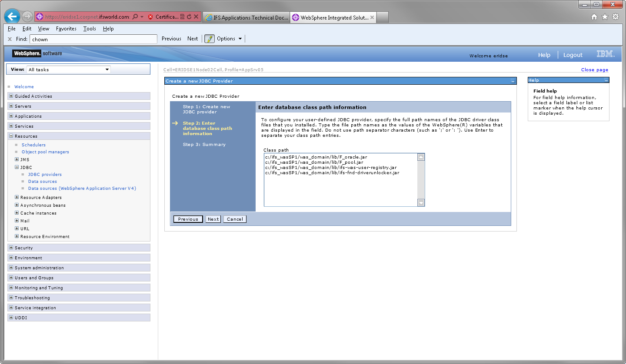Expand the Troubleshooting section
Viewport: 626px width, 364px height.
11,298
